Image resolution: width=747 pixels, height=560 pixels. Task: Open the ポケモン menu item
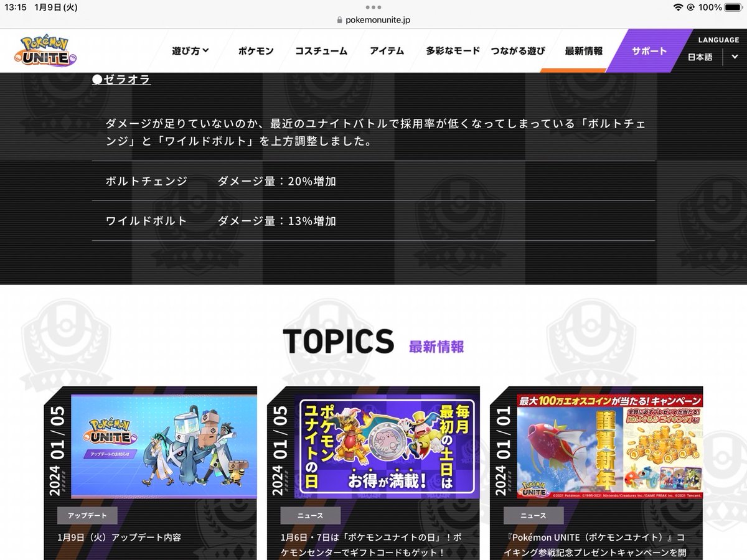[256, 51]
